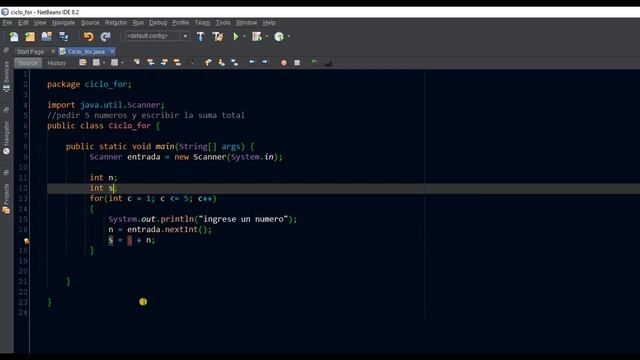The height and width of the screenshot is (360, 640).
Task: Click the green Comment lines icon
Action: (x=314, y=62)
